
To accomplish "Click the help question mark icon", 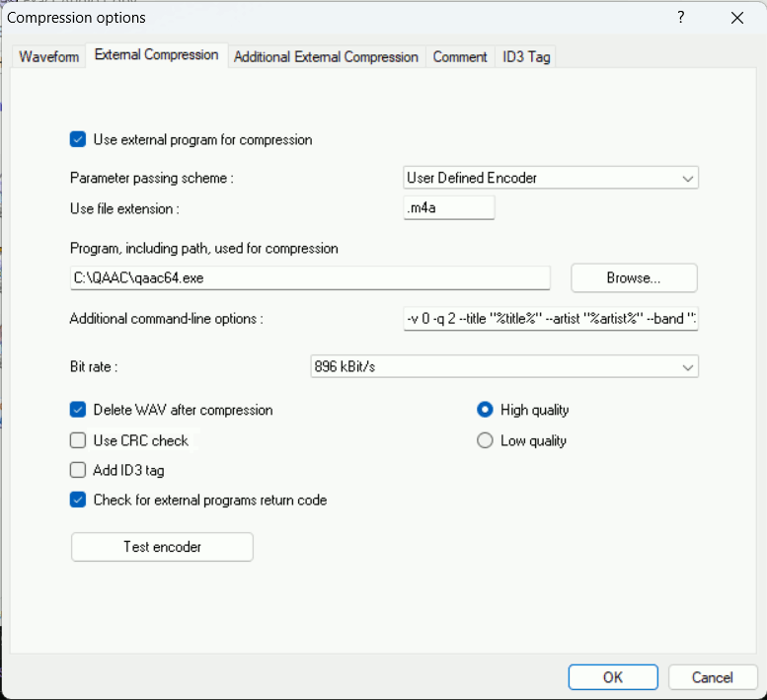I will pos(680,18).
